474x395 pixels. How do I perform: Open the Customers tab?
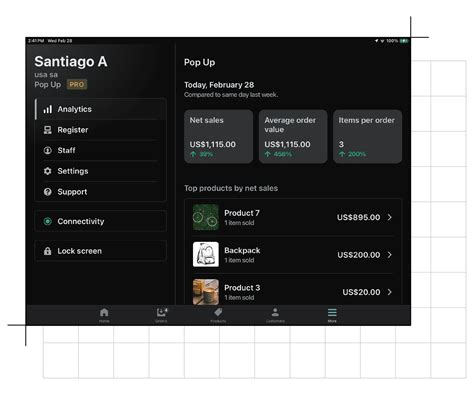[275, 315]
